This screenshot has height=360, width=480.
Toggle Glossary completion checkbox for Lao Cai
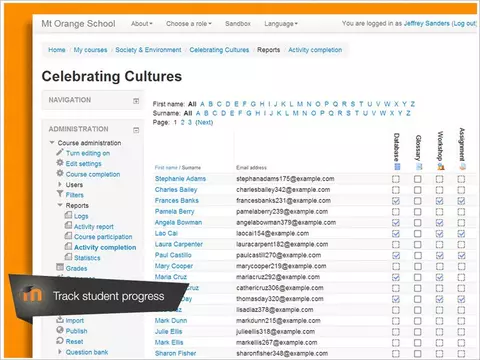[418, 234]
